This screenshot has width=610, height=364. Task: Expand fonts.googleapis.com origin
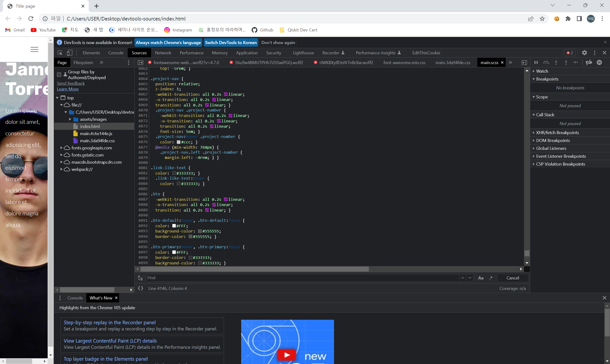(x=61, y=148)
